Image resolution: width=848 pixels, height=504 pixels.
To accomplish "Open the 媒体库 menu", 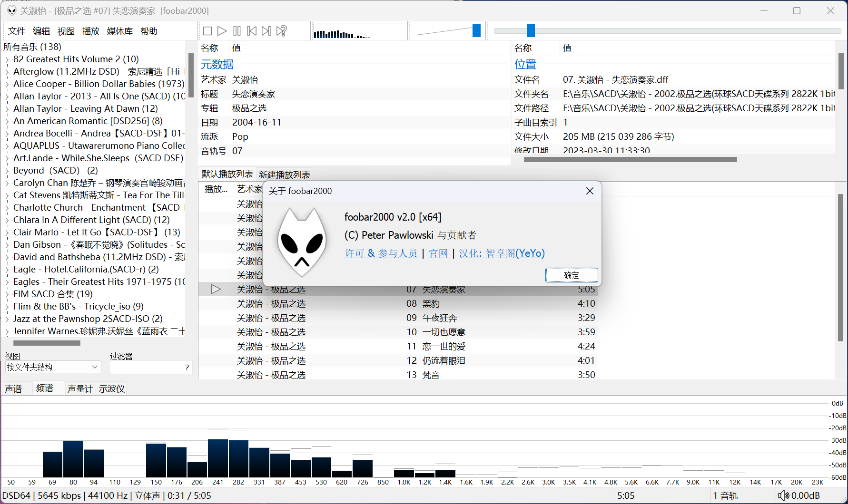I will (120, 31).
